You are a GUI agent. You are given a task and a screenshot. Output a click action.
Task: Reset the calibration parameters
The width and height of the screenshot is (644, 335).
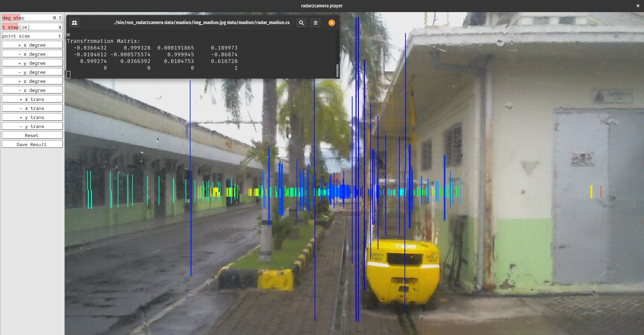[x=32, y=135]
